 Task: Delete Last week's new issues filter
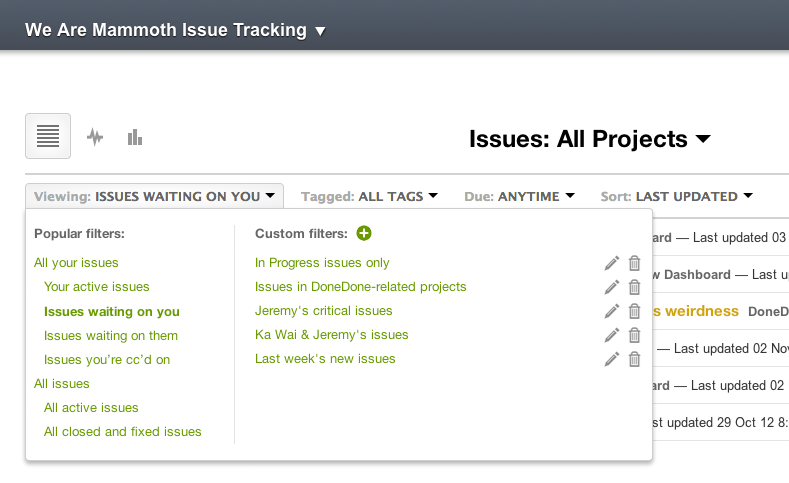tap(634, 359)
